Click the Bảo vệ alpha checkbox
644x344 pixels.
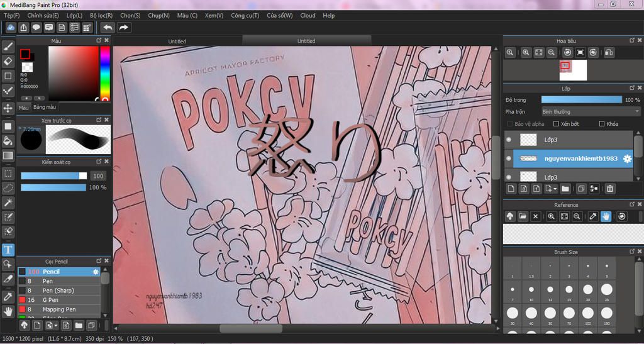510,123
